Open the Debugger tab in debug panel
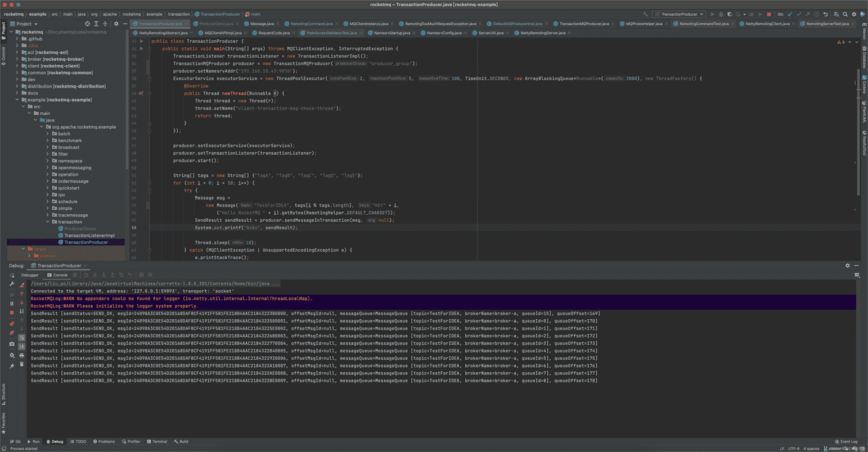Image resolution: width=868 pixels, height=452 pixels. pyautogui.click(x=30, y=275)
